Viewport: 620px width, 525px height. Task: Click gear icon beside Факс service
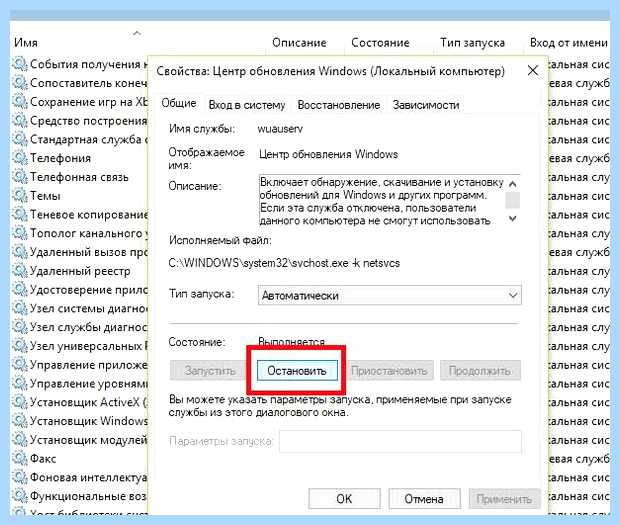pyautogui.click(x=20, y=459)
